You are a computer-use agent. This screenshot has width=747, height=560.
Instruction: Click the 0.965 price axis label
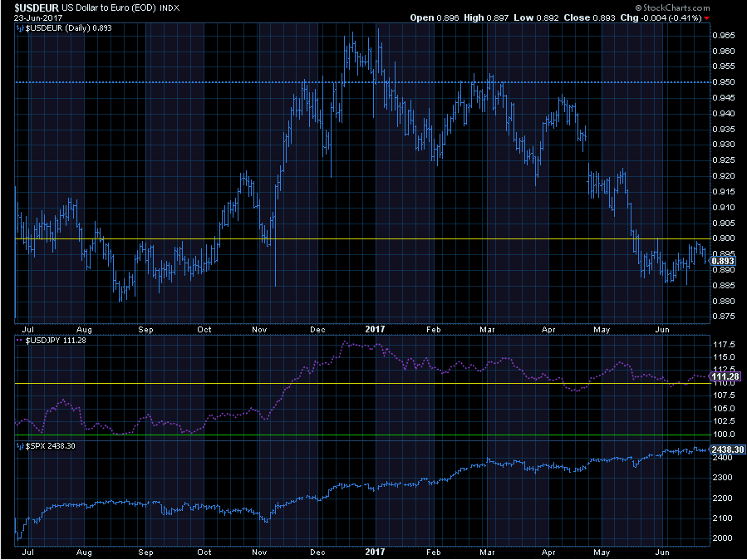tap(724, 35)
